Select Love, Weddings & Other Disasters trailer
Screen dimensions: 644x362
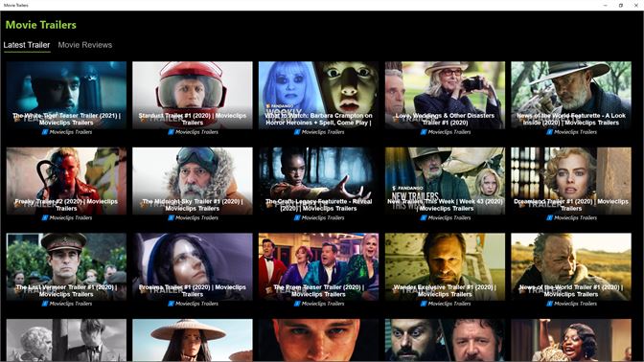coord(445,95)
